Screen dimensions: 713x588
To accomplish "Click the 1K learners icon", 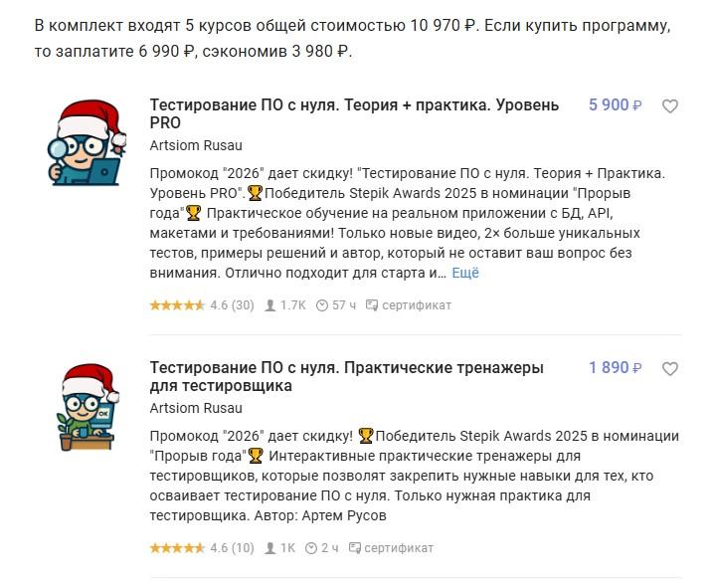I will pyautogui.click(x=270, y=548).
